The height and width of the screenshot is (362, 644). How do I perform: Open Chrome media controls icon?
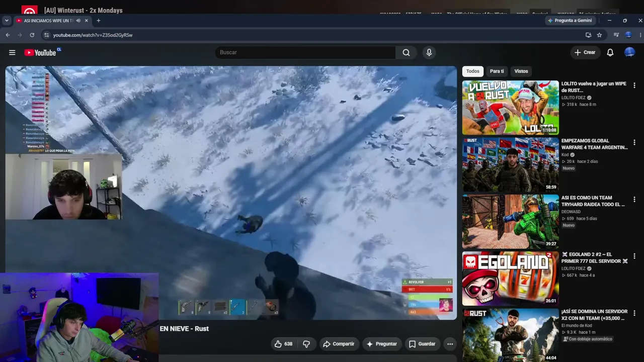pos(616,35)
